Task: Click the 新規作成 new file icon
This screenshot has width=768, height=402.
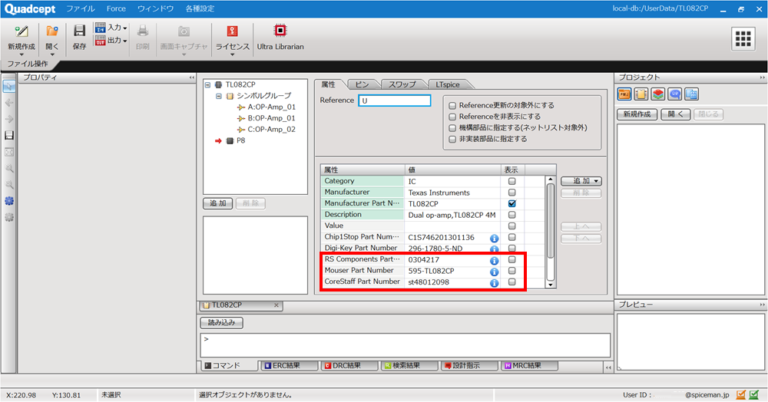Action: (x=22, y=32)
